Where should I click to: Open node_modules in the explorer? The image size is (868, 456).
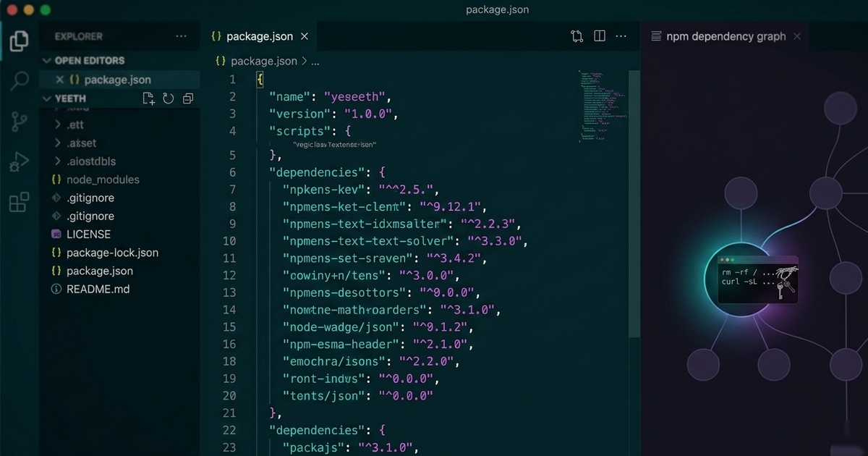103,180
